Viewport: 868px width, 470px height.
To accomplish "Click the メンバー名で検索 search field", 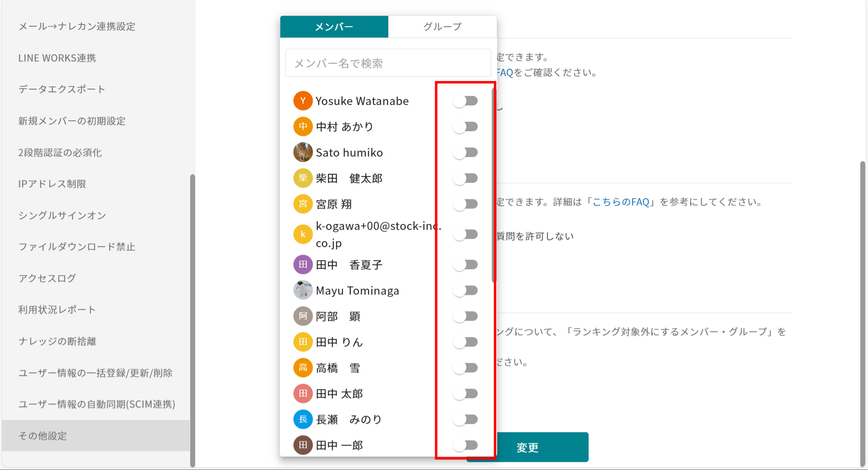I will [x=388, y=63].
